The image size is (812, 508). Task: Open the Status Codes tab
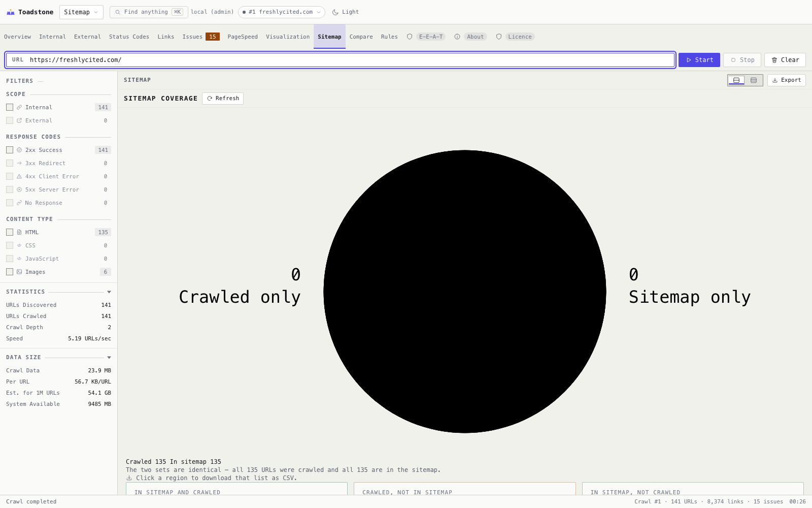[129, 37]
